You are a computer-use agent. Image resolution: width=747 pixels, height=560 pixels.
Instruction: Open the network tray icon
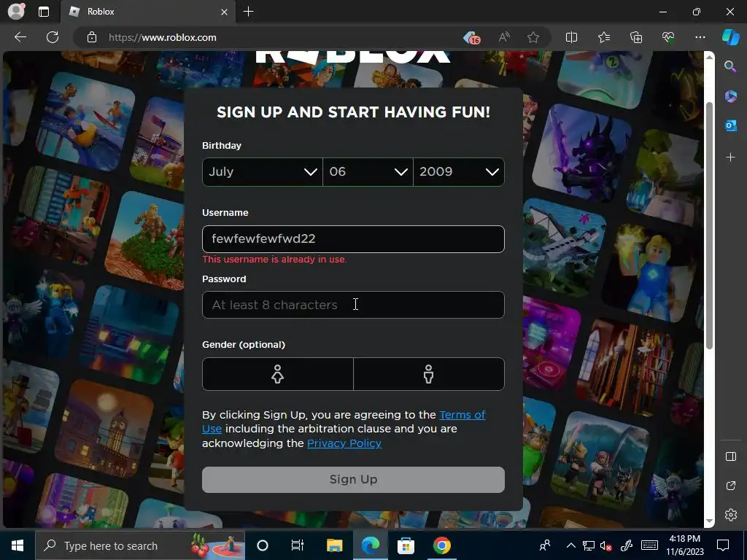tap(589, 545)
